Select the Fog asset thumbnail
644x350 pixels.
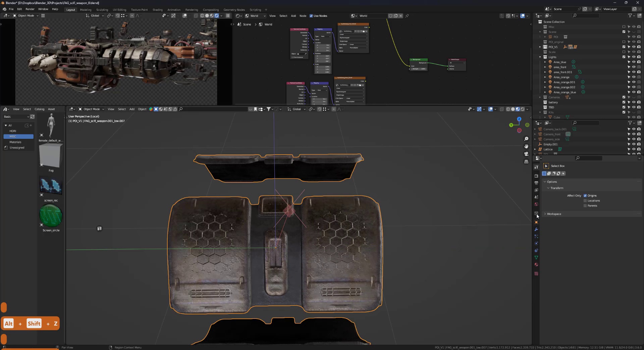click(x=51, y=156)
